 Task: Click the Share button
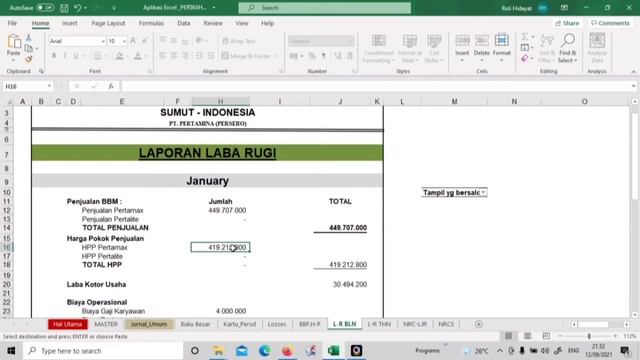click(x=567, y=23)
